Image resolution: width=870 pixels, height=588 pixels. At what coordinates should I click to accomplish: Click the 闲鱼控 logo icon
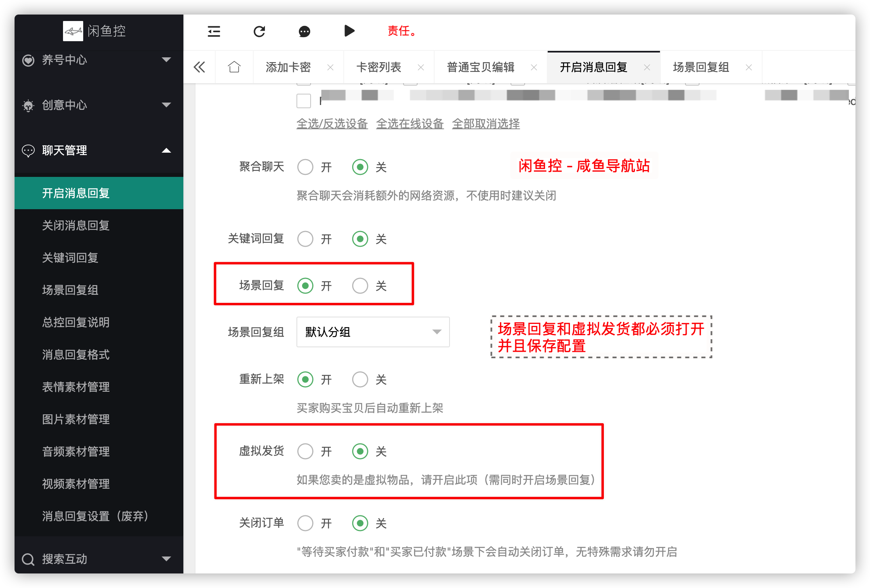point(73,31)
